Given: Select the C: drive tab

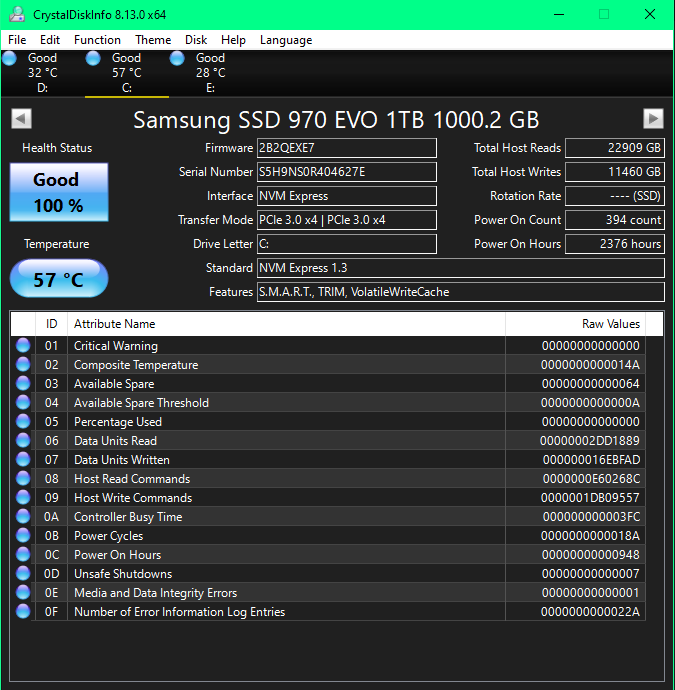Looking at the screenshot, I should tap(127, 73).
